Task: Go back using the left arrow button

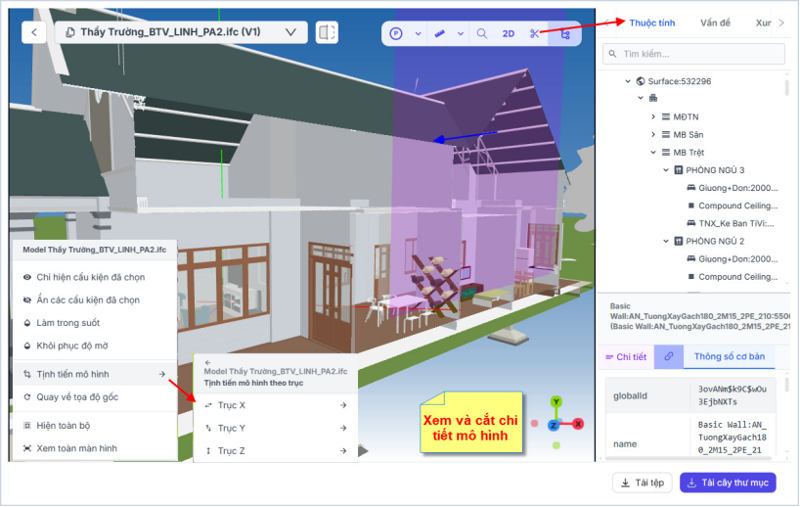Action: click(x=34, y=32)
